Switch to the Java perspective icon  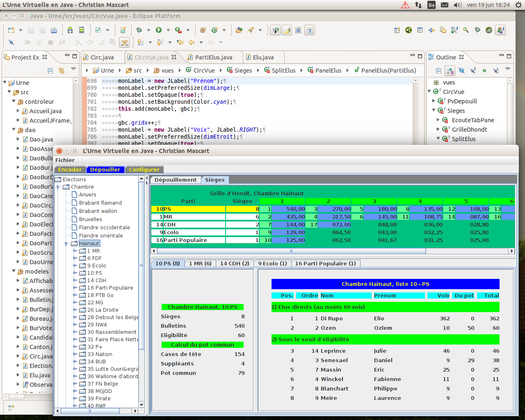500,30
